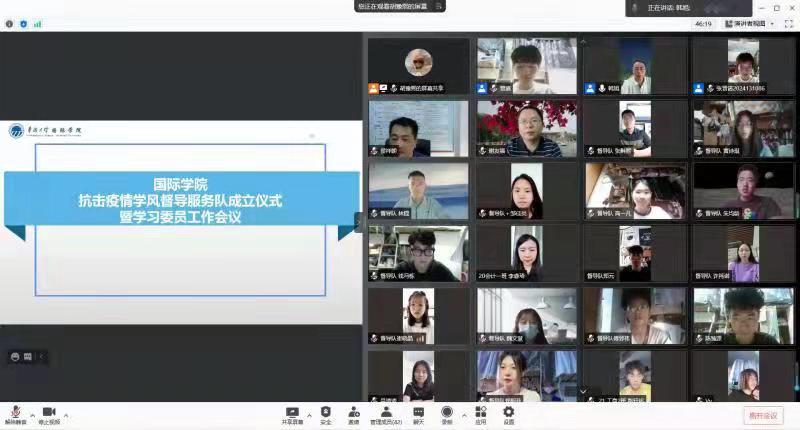Click the red 离开会议 leave button

pyautogui.click(x=764, y=415)
